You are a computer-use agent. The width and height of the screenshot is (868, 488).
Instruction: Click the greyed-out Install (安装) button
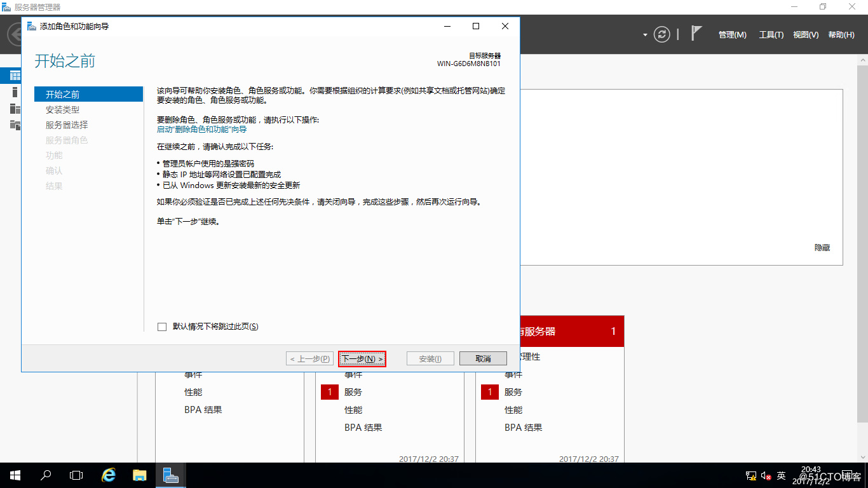click(x=430, y=359)
